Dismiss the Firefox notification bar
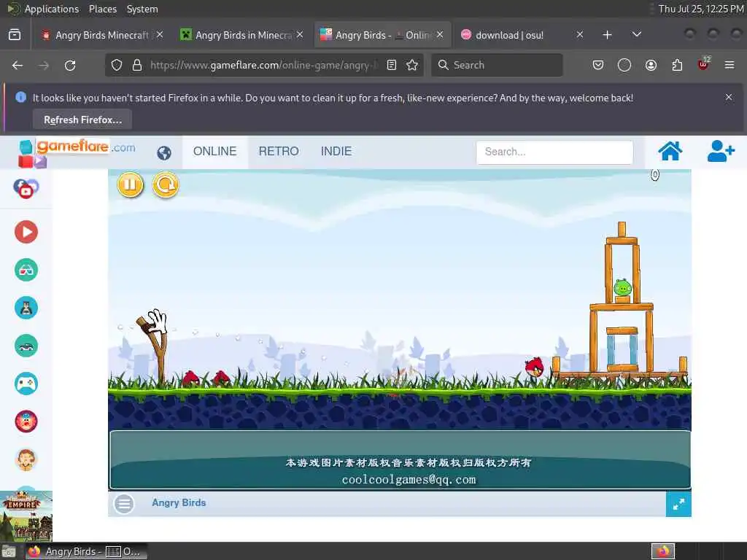This screenshot has height=560, width=747. (729, 97)
